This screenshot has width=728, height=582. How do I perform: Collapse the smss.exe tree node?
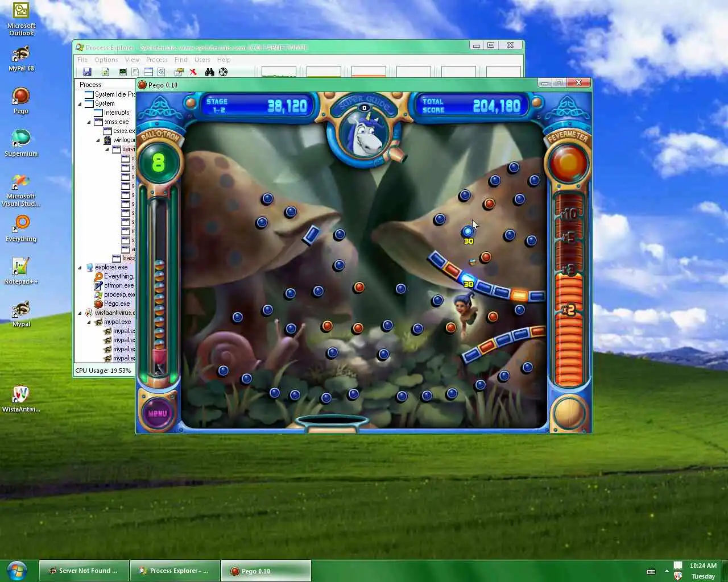point(89,122)
